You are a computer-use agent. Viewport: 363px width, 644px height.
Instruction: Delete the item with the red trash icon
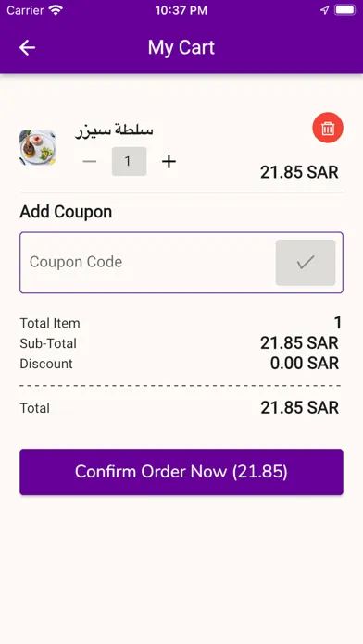(328, 128)
